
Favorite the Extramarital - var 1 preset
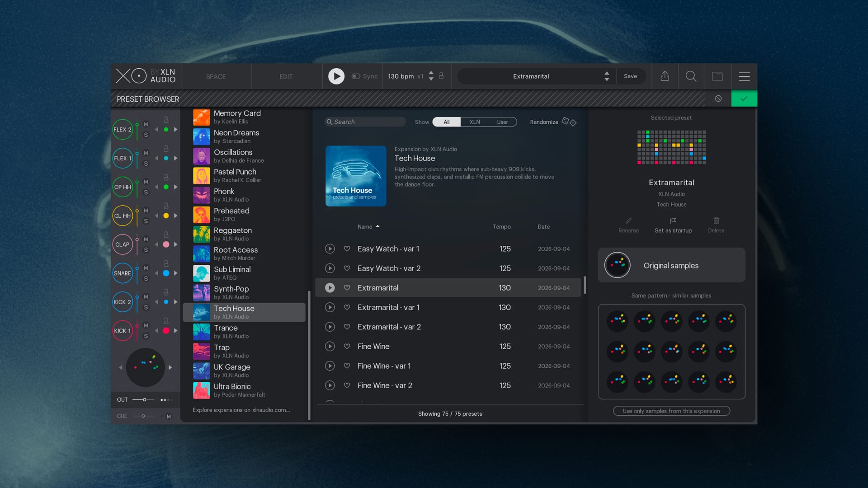point(347,307)
